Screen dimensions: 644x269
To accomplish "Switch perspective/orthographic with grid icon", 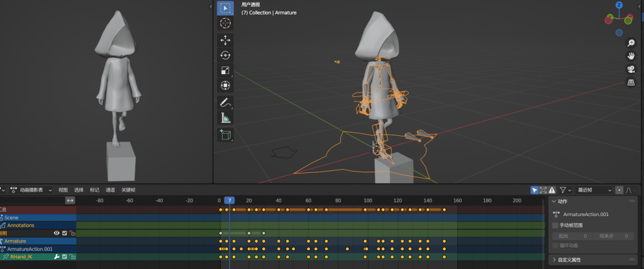I will point(631,82).
